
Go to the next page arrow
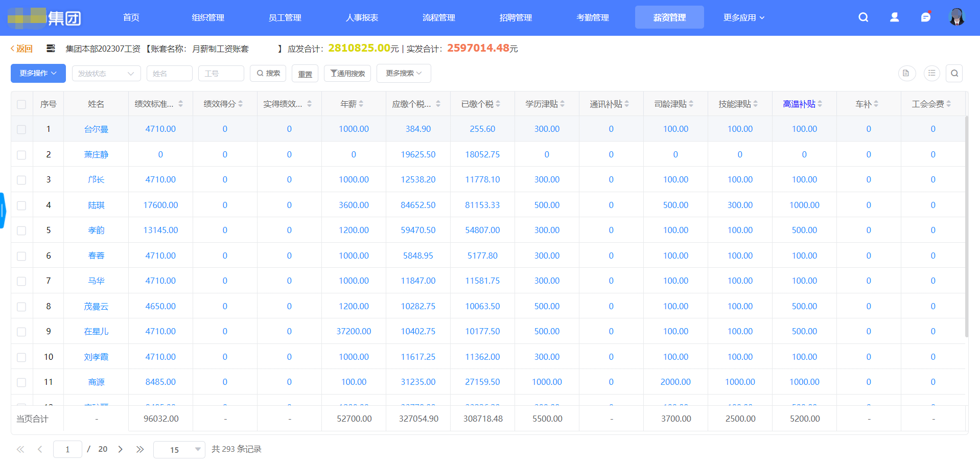click(121, 449)
